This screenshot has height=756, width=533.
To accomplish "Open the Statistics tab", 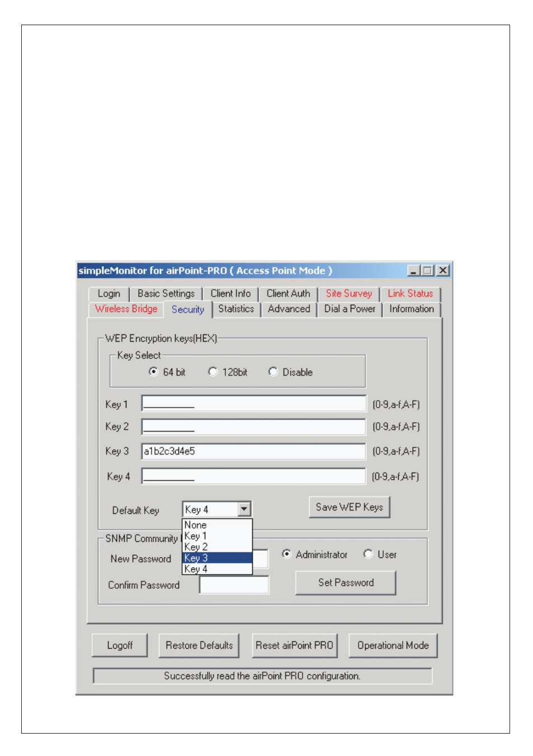I will (x=236, y=309).
